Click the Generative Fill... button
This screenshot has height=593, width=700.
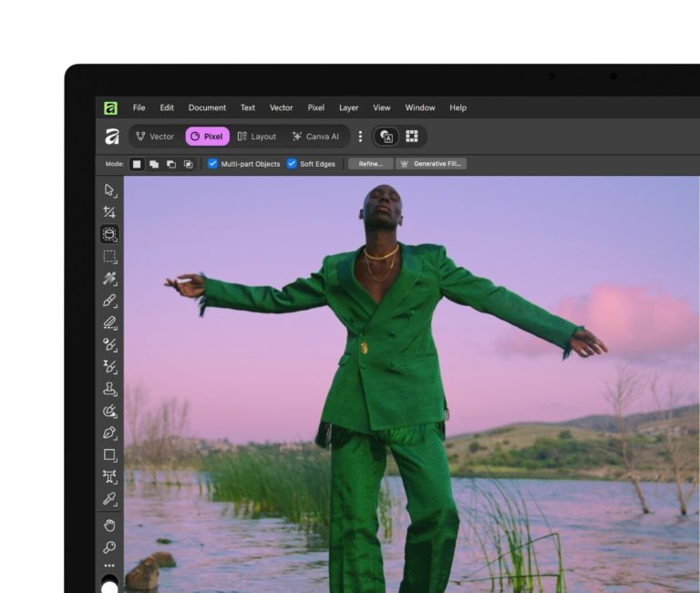[x=431, y=164]
